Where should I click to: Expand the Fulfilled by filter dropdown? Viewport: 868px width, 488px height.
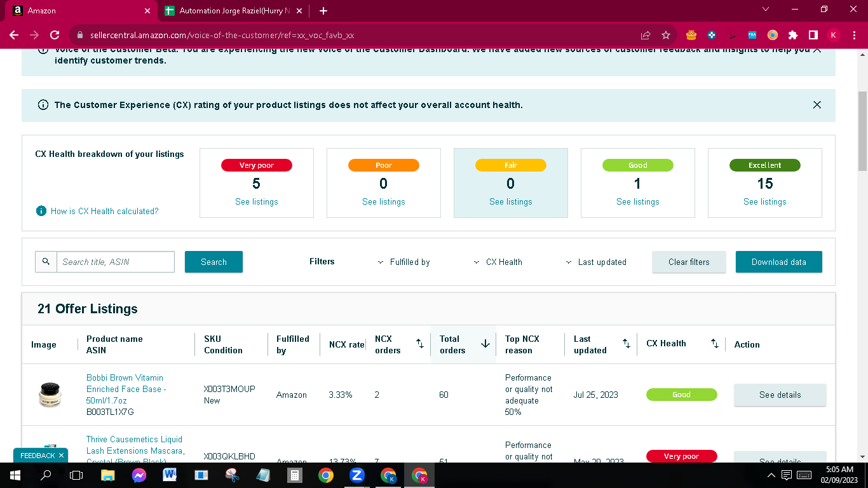pyautogui.click(x=404, y=262)
